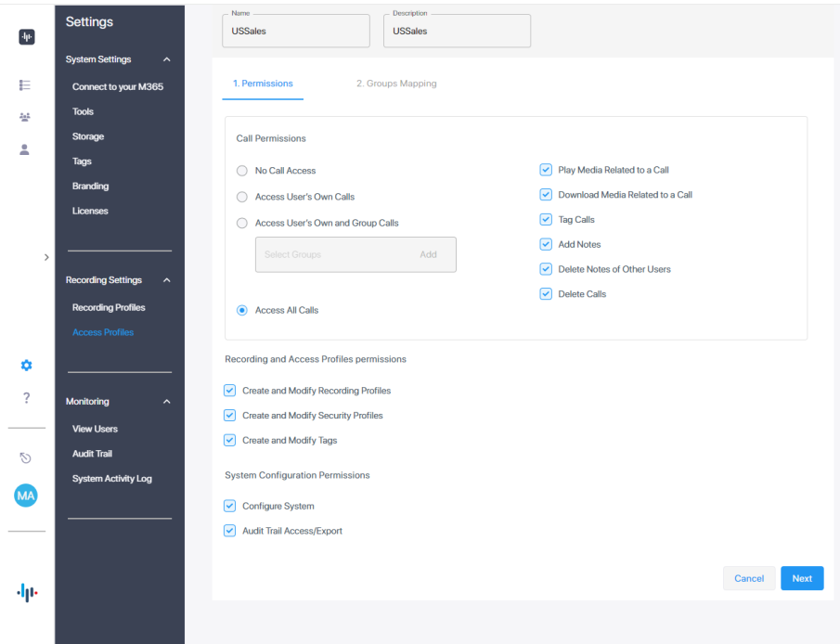Click the app logo icon at top of sidebar
Viewport: 840px width, 644px height.
coord(26,37)
